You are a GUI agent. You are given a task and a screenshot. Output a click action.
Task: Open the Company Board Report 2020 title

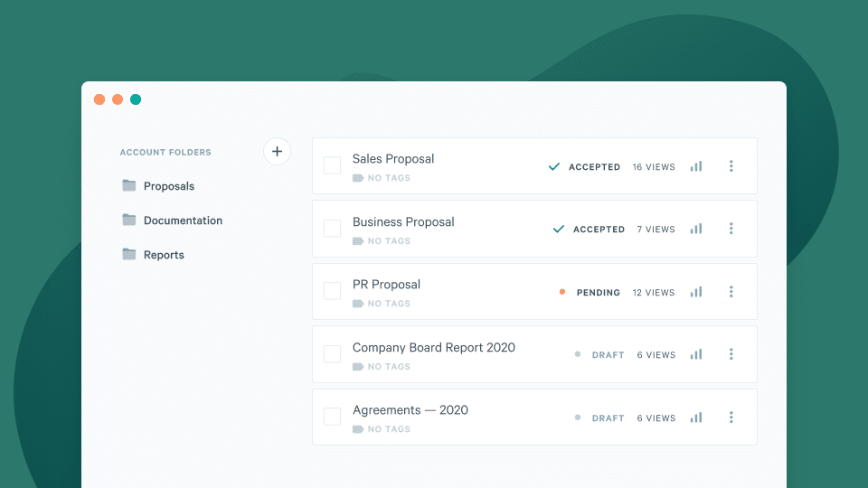[433, 348]
